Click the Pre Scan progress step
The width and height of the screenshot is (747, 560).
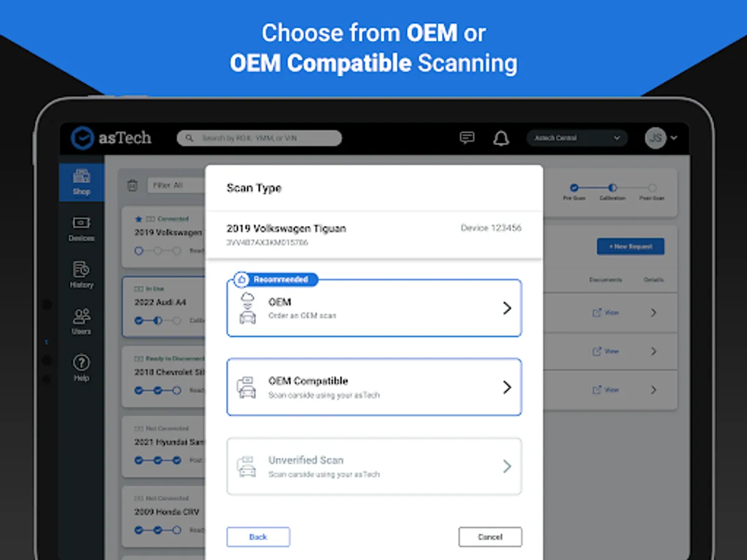click(573, 191)
